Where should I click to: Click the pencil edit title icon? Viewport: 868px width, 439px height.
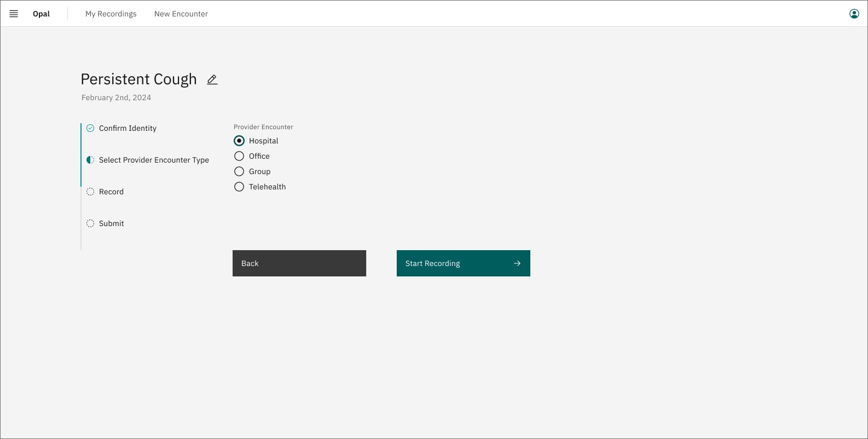tap(212, 80)
